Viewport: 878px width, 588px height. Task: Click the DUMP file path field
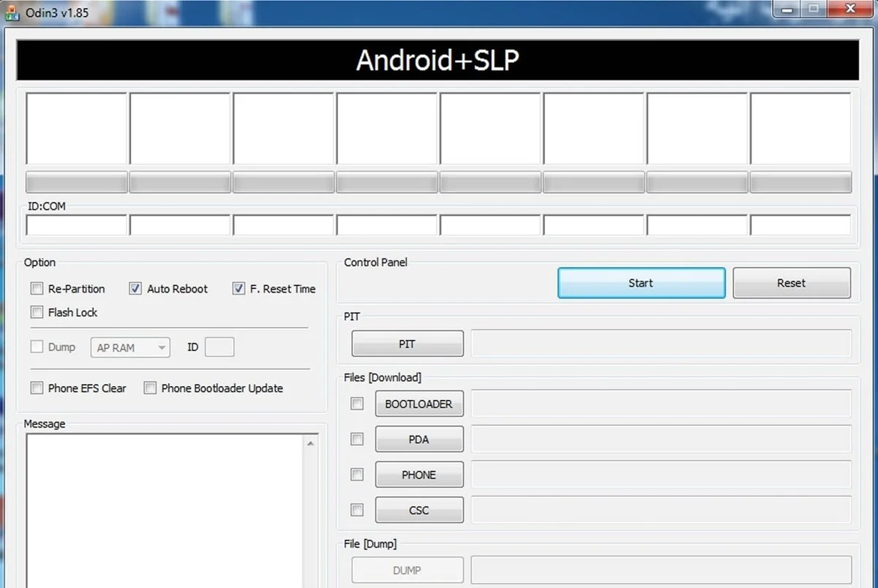pyautogui.click(x=661, y=570)
